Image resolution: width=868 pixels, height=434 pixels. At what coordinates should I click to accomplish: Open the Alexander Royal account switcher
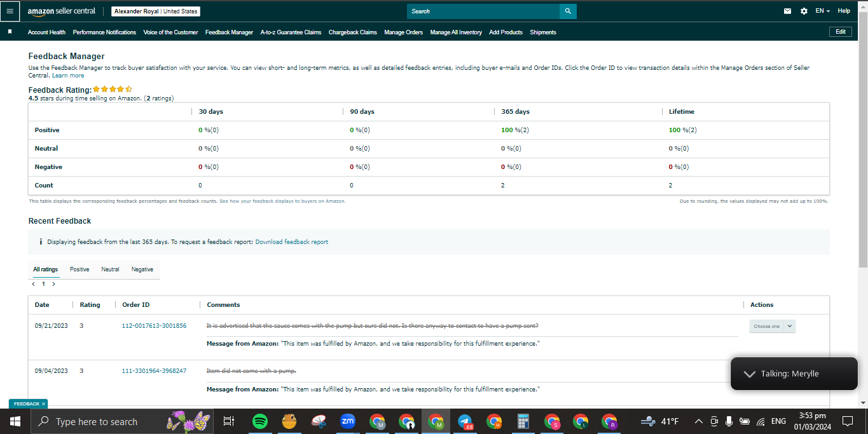pyautogui.click(x=156, y=11)
